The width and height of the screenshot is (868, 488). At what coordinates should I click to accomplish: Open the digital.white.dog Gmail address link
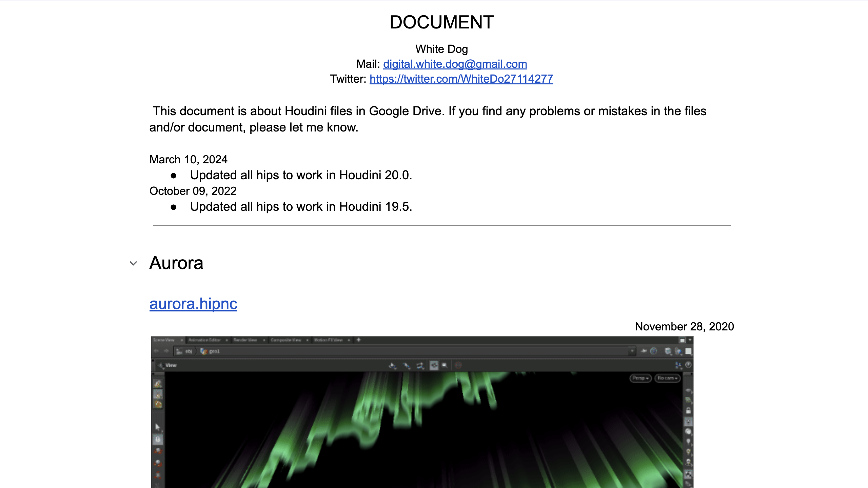455,64
